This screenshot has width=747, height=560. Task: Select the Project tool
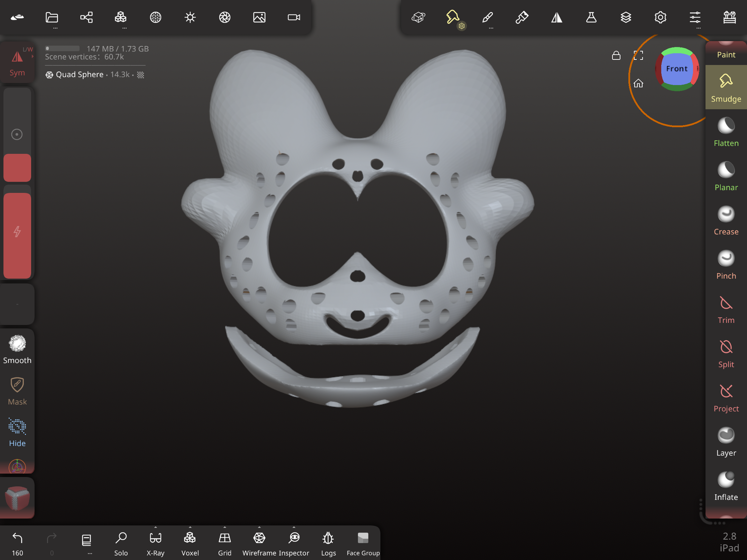[x=726, y=398]
